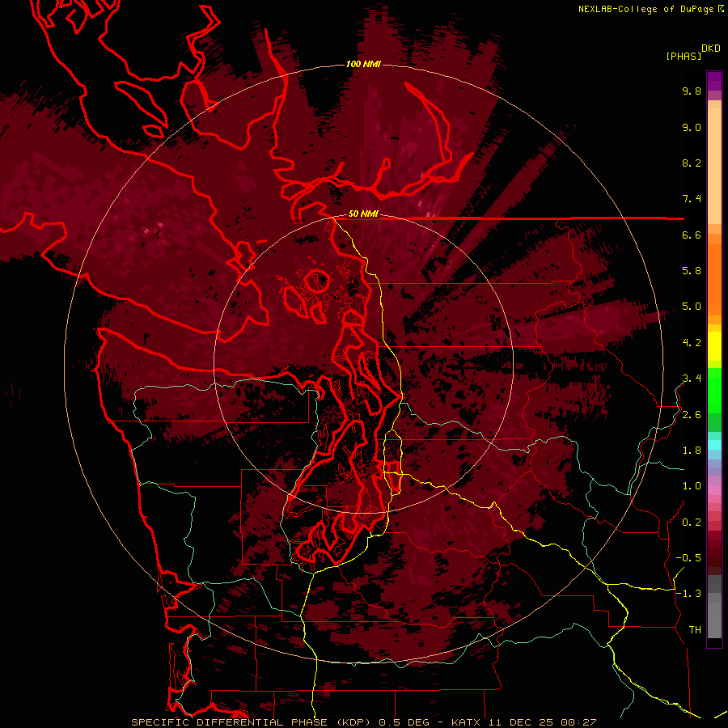Pick the bright green band on color bar
This screenshot has height=728, width=728.
point(714,390)
